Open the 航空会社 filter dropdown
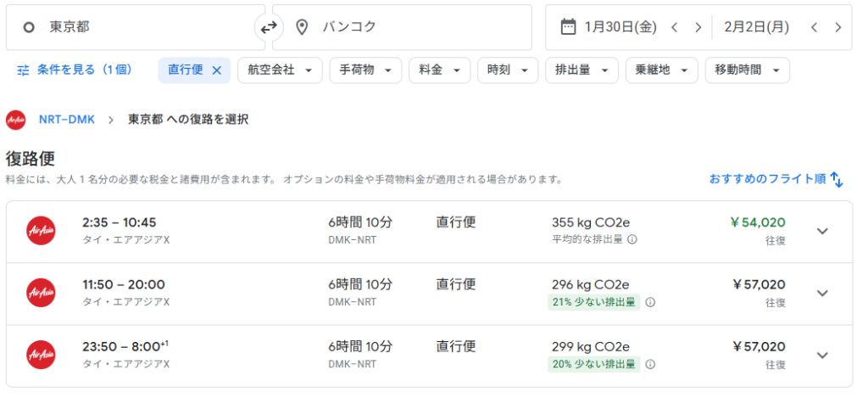This screenshot has width=868, height=409. [x=280, y=70]
